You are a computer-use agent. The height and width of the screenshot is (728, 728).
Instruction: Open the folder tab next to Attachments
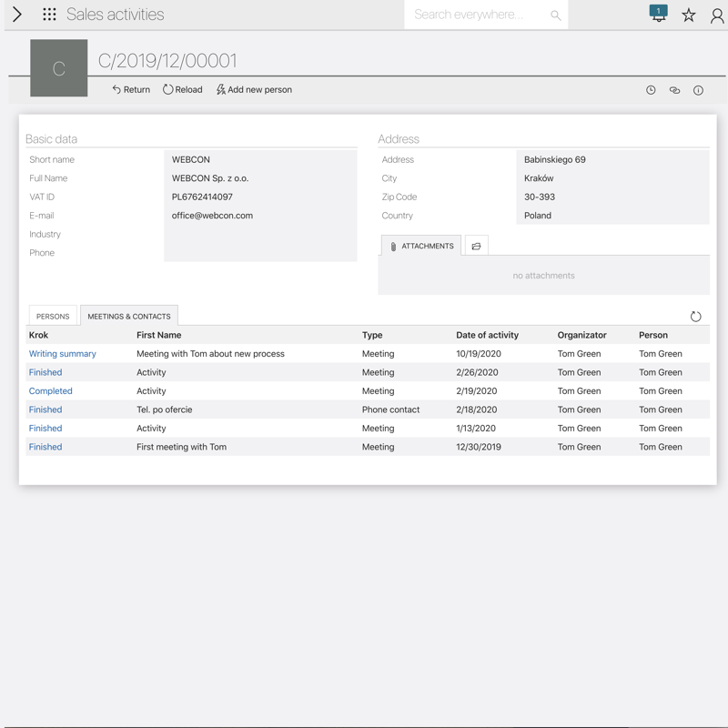476,247
